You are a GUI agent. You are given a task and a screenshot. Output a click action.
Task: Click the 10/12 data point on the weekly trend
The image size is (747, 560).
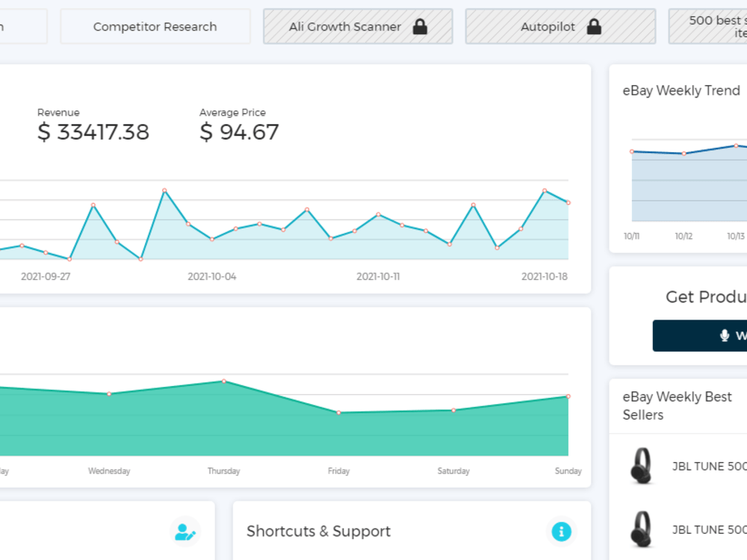(684, 153)
